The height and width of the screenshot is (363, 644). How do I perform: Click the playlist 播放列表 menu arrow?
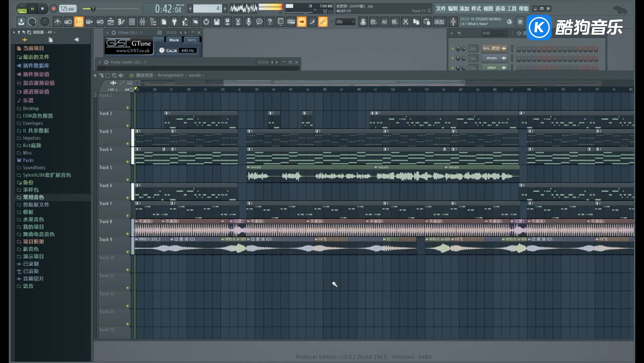tap(132, 75)
